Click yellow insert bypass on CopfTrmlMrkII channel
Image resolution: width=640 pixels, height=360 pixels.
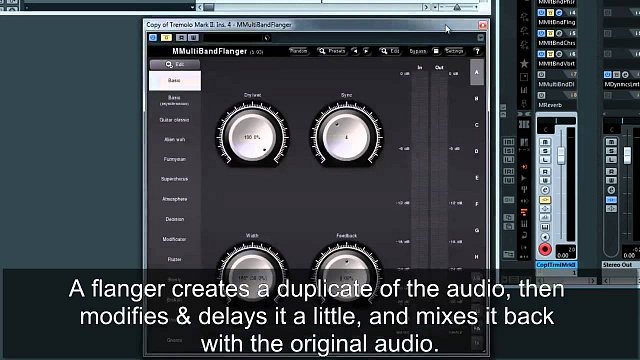[x=545, y=200]
